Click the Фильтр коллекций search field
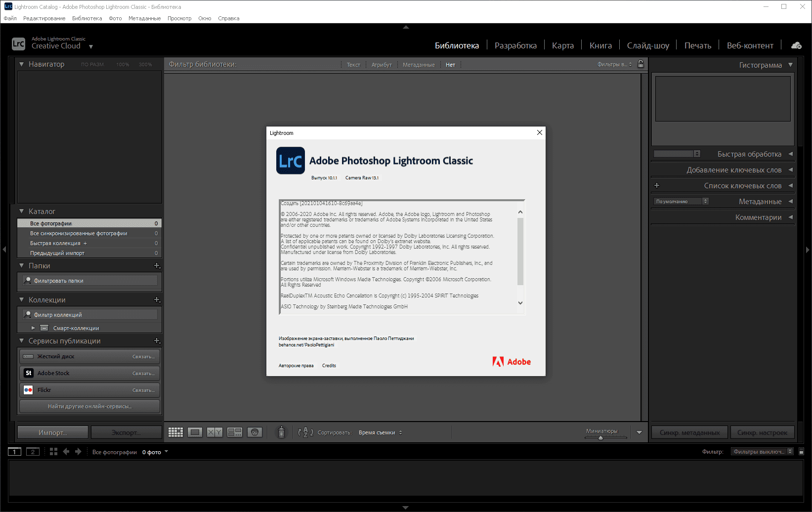The image size is (812, 512). [90, 315]
